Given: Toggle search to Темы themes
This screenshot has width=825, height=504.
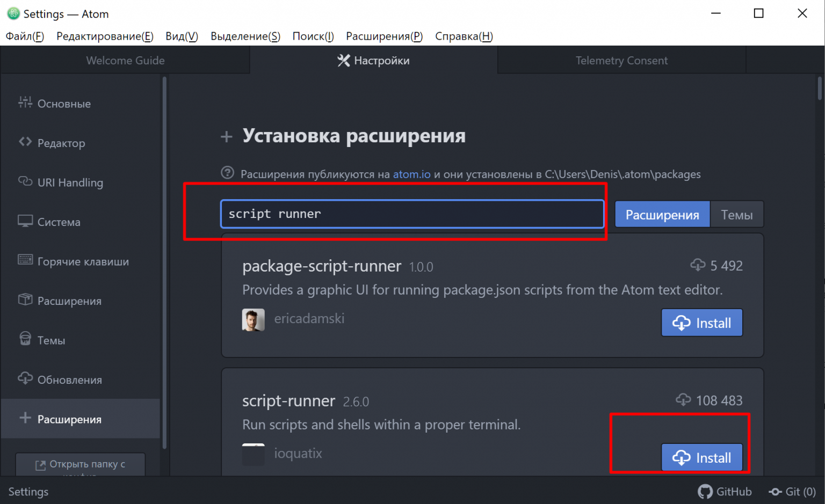Looking at the screenshot, I should pyautogui.click(x=737, y=214).
